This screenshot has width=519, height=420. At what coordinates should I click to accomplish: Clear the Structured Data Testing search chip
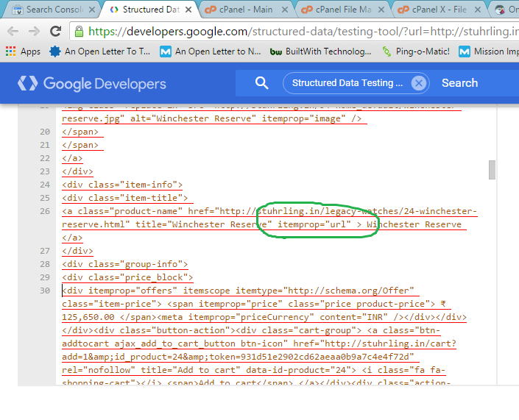click(x=419, y=83)
